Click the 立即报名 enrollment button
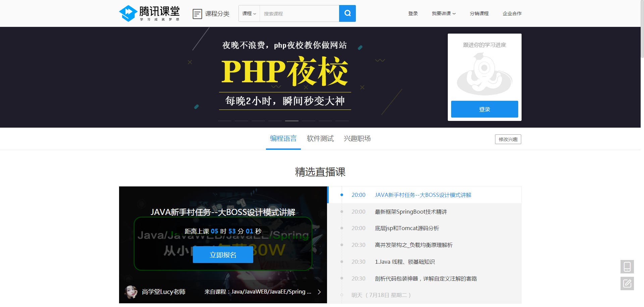The width and height of the screenshot is (644, 307). (223, 255)
